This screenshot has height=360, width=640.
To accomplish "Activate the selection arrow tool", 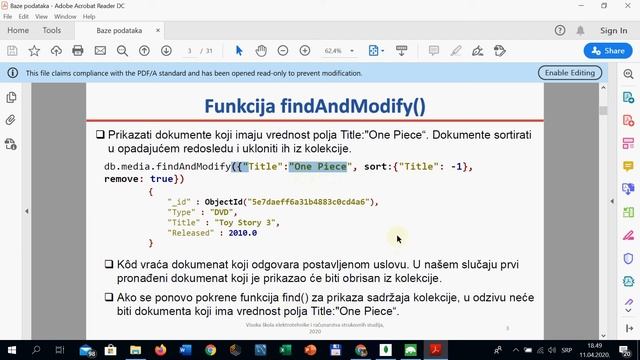I will coord(239,51).
